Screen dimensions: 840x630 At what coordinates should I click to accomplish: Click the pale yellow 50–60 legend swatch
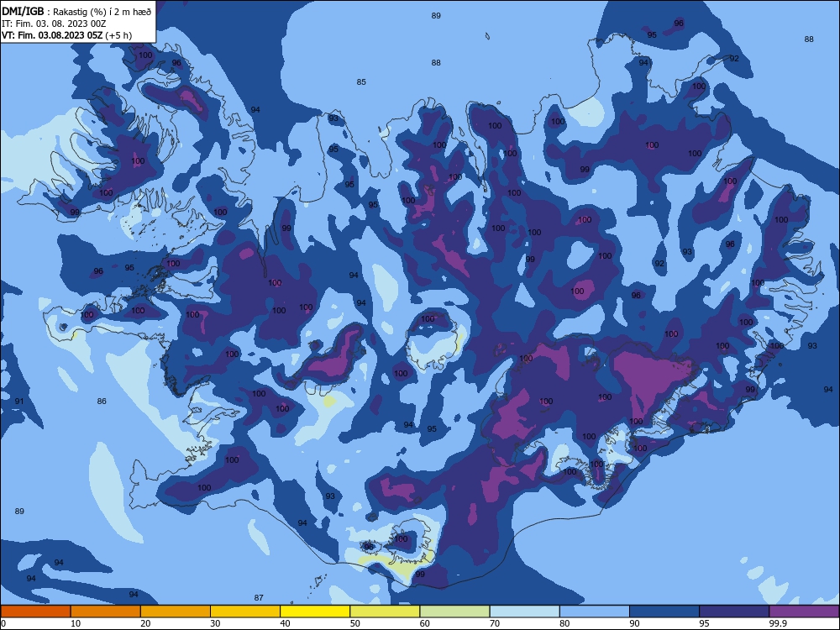coord(385,612)
